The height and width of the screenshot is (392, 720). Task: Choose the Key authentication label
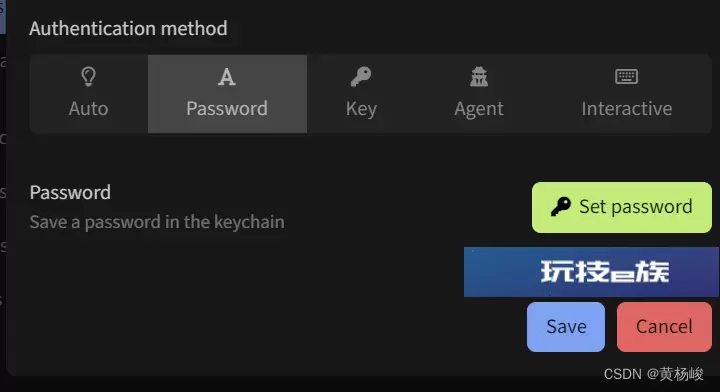click(361, 109)
